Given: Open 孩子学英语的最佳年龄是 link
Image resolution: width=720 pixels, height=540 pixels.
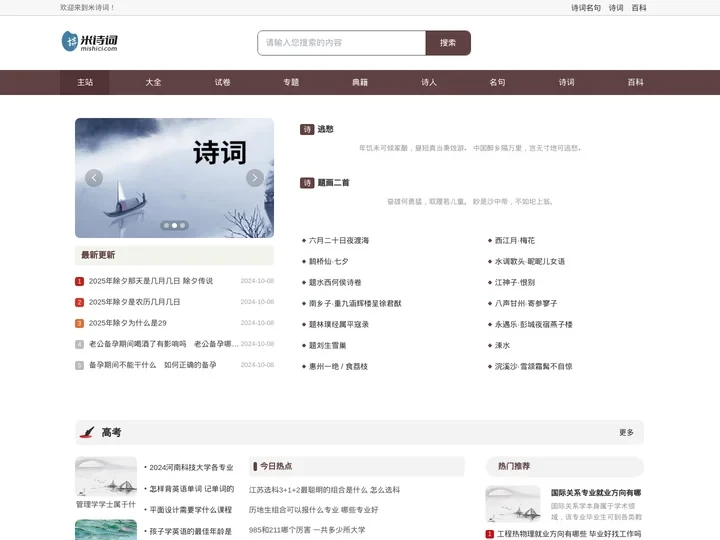Looking at the screenshot, I should (x=191, y=531).
